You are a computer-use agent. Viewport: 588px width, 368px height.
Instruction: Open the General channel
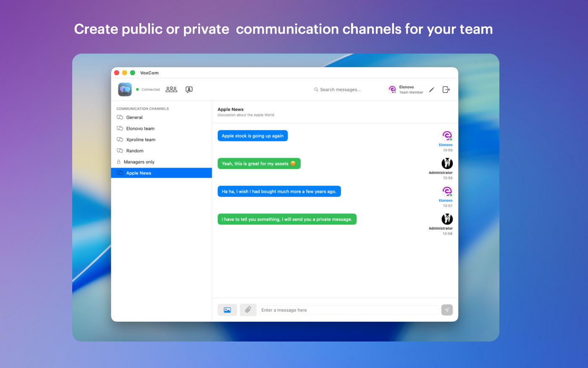(134, 117)
